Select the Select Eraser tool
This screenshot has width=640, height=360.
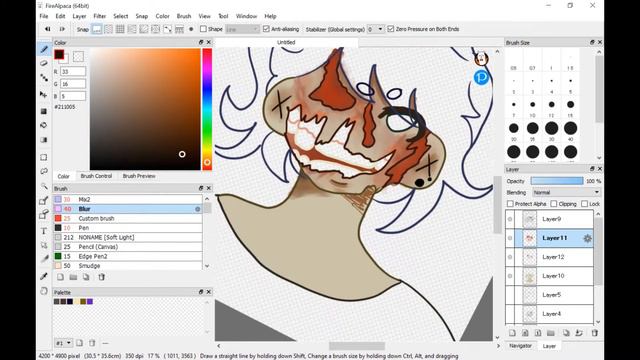point(44,215)
